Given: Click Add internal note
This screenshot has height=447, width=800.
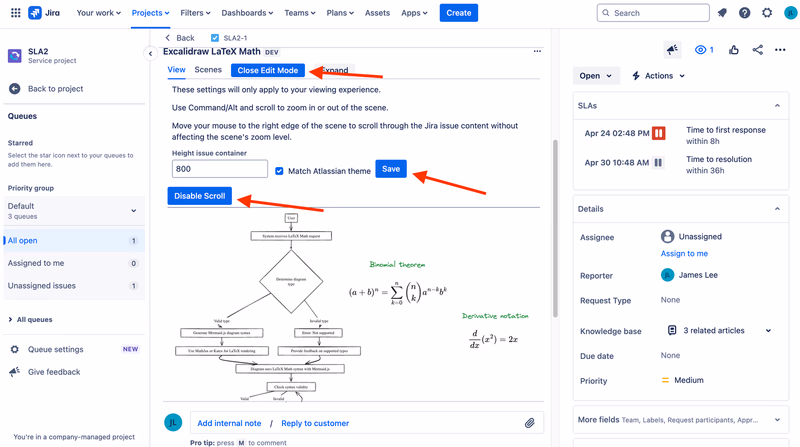Looking at the screenshot, I should click(x=229, y=423).
